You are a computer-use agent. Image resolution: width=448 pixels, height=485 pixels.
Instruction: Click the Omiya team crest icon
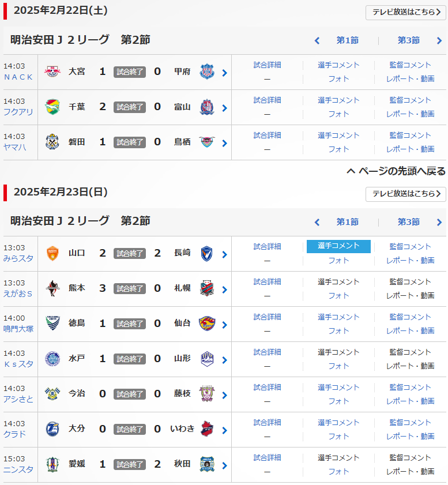tap(52, 72)
